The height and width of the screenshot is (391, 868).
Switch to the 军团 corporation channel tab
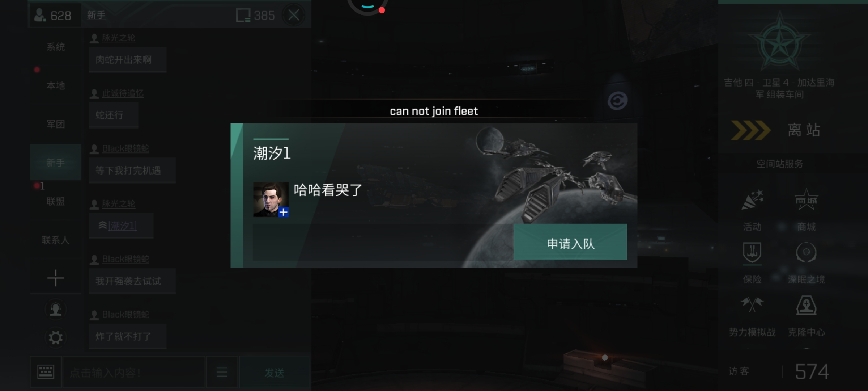point(56,124)
